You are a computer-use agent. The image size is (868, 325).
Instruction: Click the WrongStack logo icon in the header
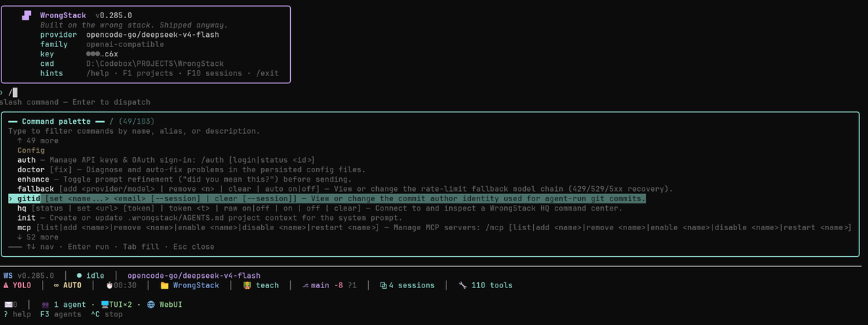point(26,15)
